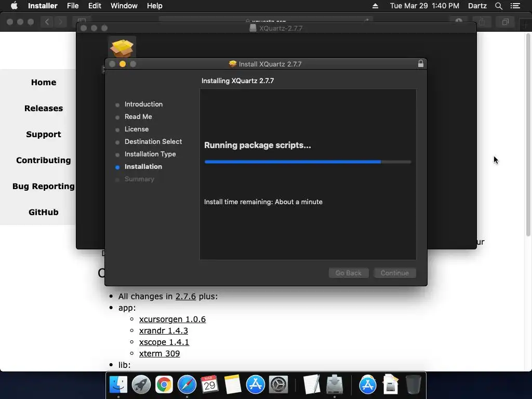Viewport: 532px width, 399px height.
Task: Toggle Safari sidebar button
Action: coord(82,21)
